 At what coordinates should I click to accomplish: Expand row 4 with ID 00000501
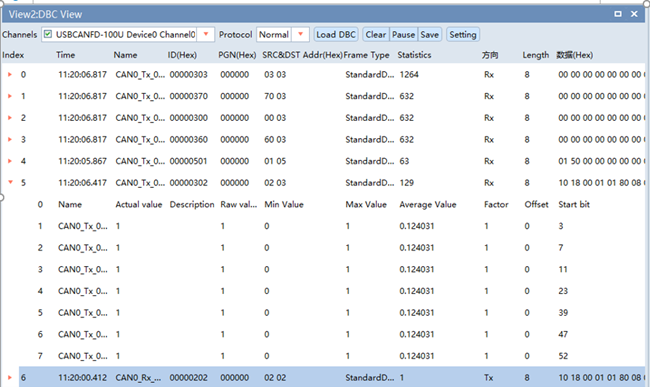click(10, 161)
